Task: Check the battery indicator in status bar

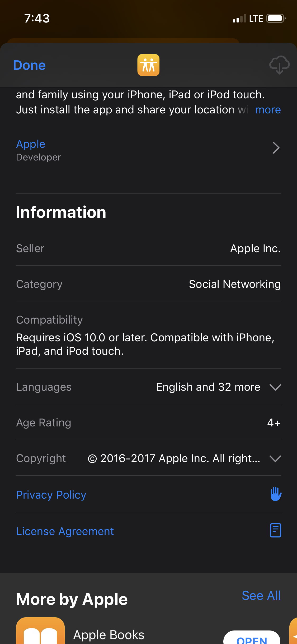Action: [x=276, y=19]
